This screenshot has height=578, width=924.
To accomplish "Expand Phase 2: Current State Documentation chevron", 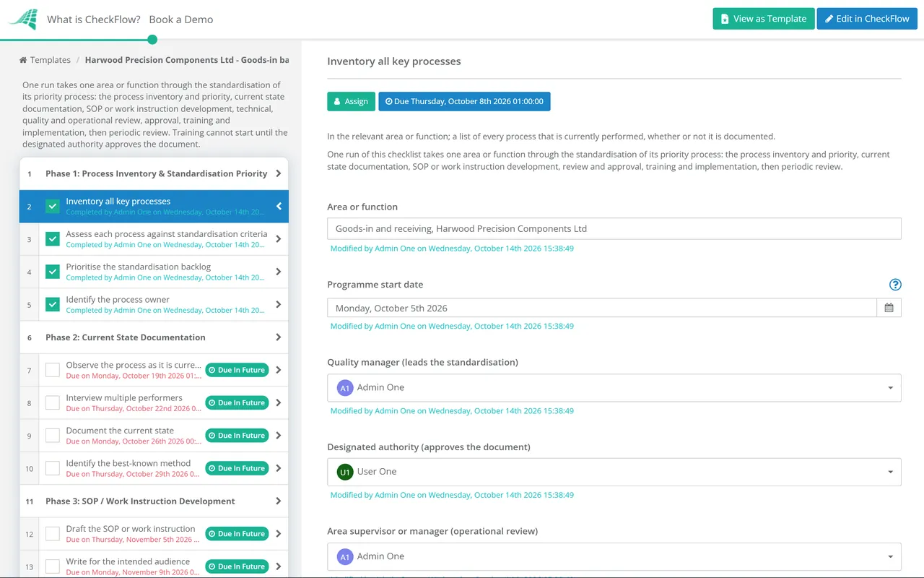I will click(x=279, y=337).
